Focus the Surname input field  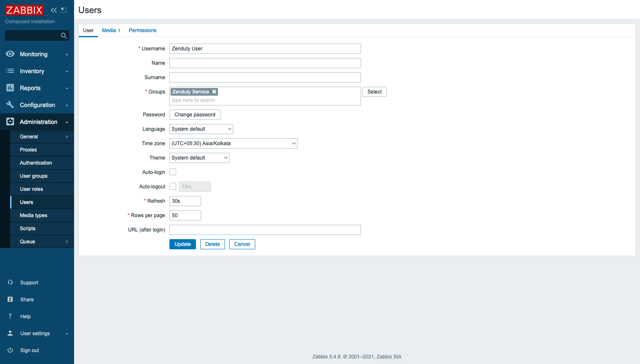265,77
